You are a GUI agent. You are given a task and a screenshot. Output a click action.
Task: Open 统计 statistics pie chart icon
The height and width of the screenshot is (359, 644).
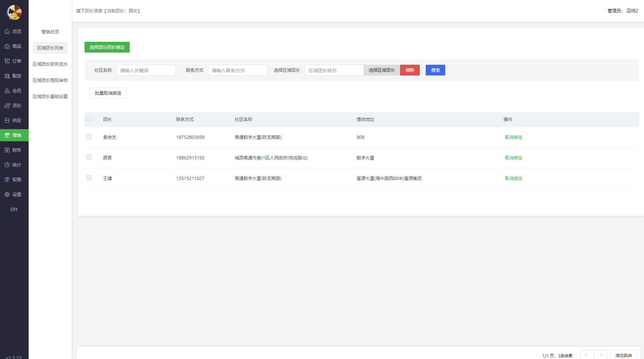click(7, 165)
